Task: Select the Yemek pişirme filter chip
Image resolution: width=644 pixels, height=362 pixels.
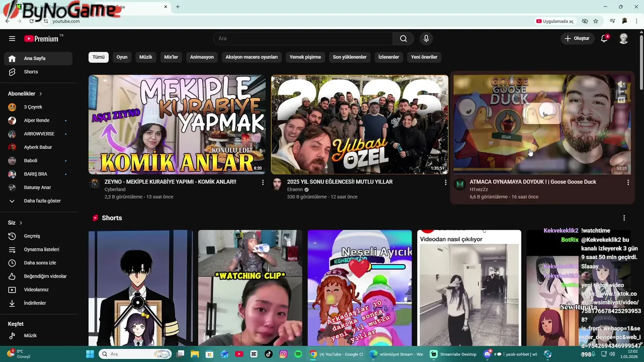Action: (305, 57)
